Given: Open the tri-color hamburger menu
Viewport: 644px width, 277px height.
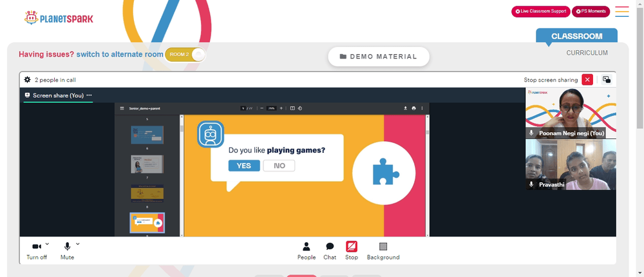Looking at the screenshot, I should [622, 12].
